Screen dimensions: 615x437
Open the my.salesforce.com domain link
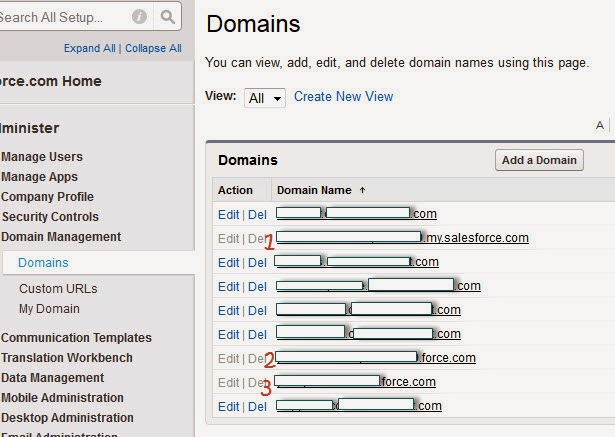click(402, 238)
